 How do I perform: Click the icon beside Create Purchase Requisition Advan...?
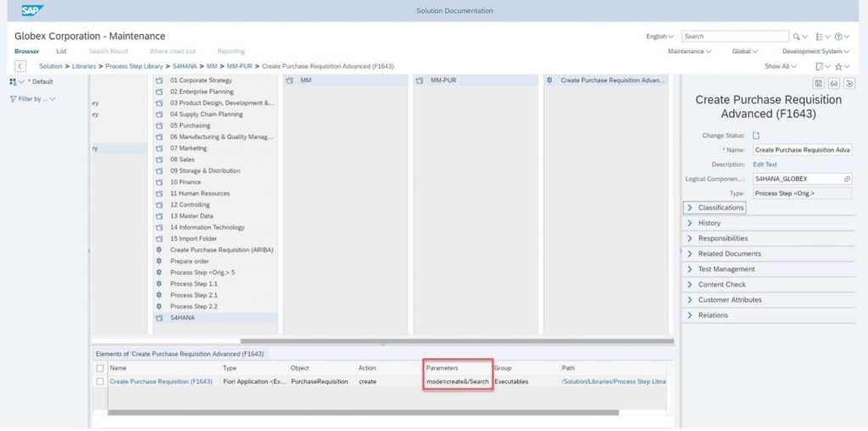coord(549,80)
